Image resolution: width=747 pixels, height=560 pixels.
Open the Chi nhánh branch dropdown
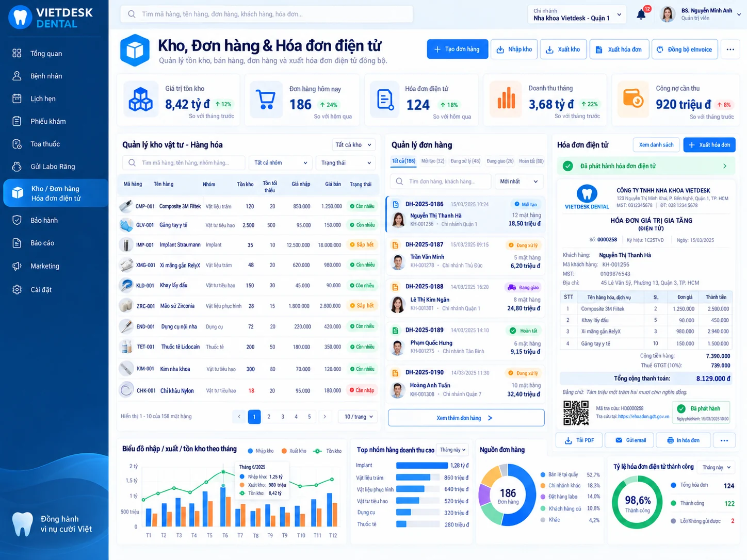pos(577,14)
